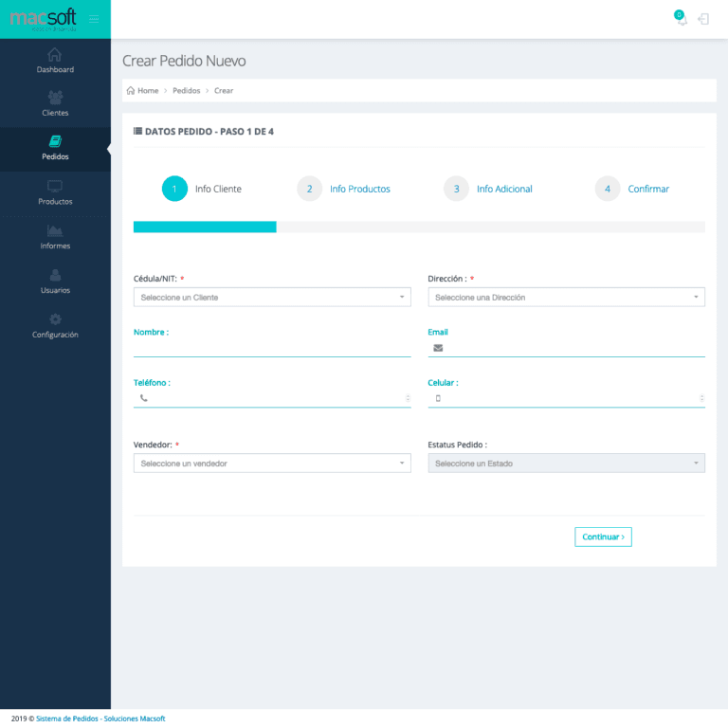Open the Estatus Pedido dropdown
Screen dimensions: 728x728
point(566,464)
